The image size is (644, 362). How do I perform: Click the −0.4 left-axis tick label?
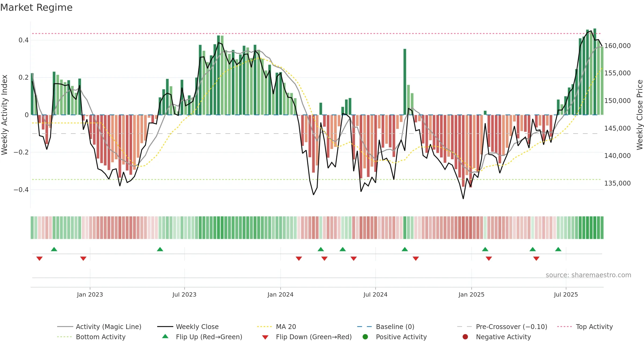[21, 190]
